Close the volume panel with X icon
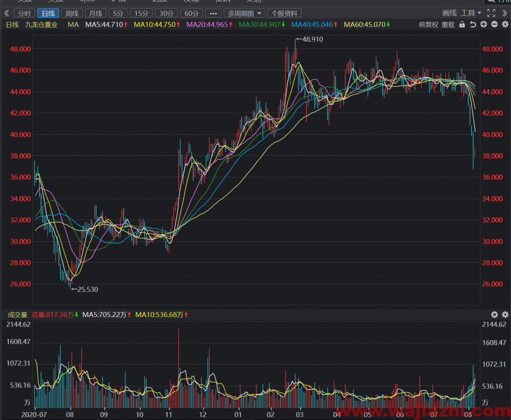 [x=495, y=315]
